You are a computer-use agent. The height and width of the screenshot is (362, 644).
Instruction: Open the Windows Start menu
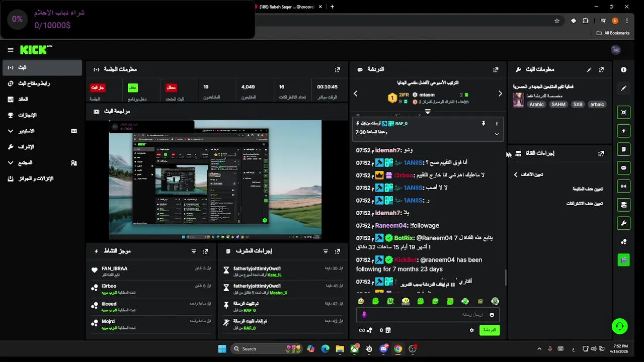222,349
